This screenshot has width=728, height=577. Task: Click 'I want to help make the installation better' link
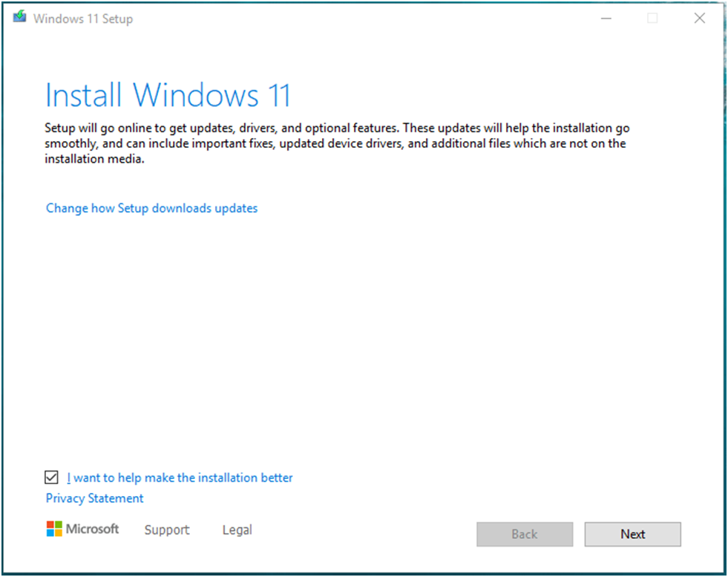pos(180,477)
